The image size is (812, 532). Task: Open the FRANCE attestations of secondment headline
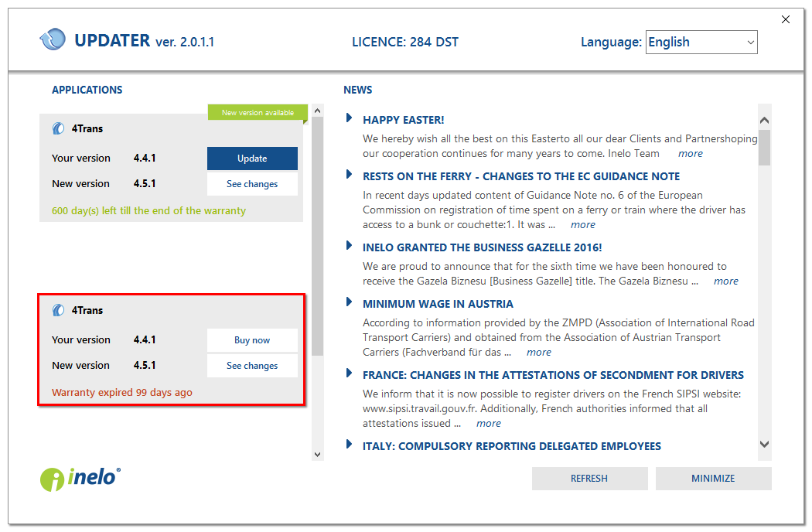pos(553,375)
